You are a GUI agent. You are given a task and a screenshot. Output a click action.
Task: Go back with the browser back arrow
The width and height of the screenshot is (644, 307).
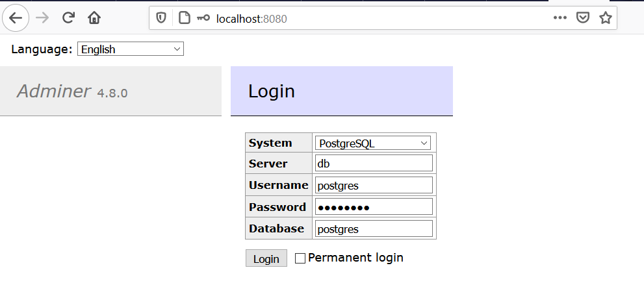coord(16,18)
